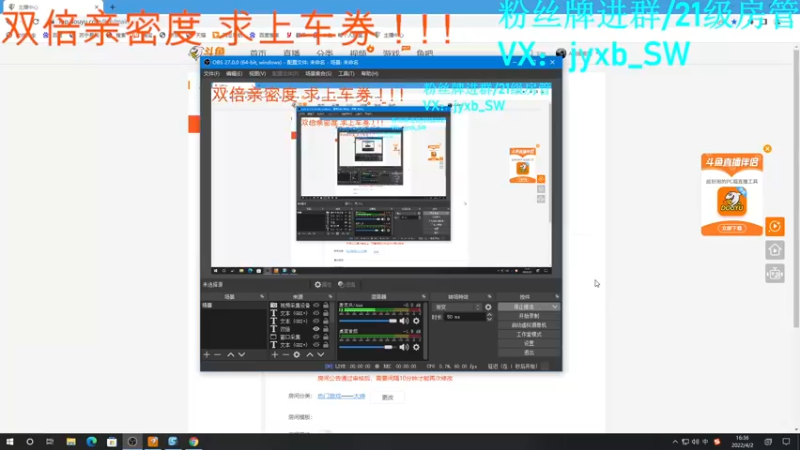Open 文件(F) menu in OBS
The height and width of the screenshot is (450, 800).
point(212,74)
